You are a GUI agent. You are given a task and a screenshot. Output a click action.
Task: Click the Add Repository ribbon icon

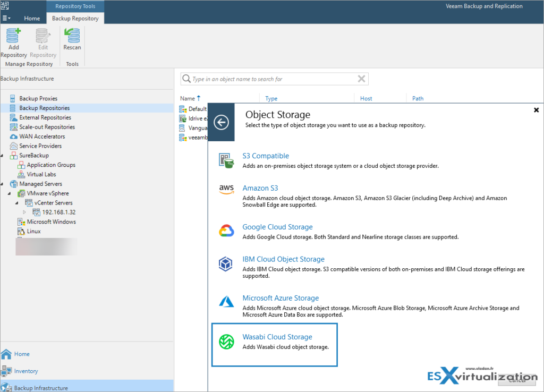click(x=13, y=43)
